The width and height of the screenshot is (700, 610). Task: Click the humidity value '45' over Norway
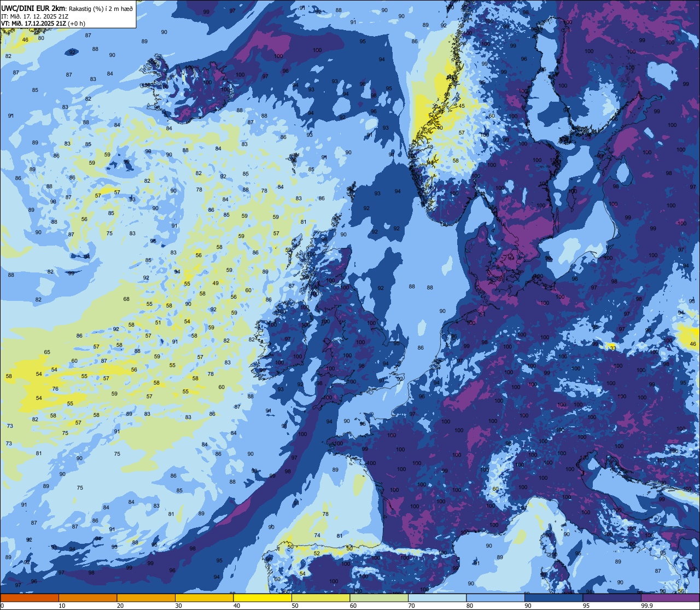pos(462,106)
